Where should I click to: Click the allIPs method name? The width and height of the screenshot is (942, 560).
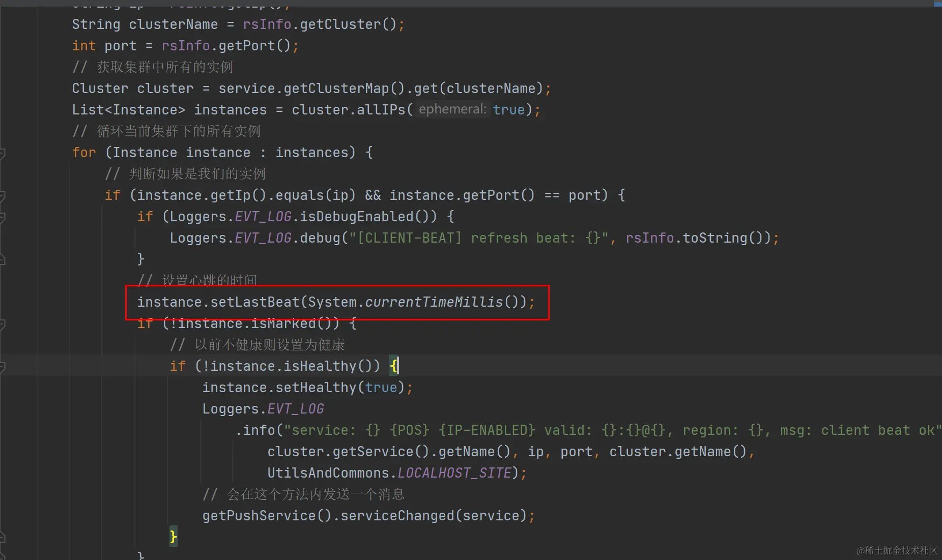tap(381, 110)
